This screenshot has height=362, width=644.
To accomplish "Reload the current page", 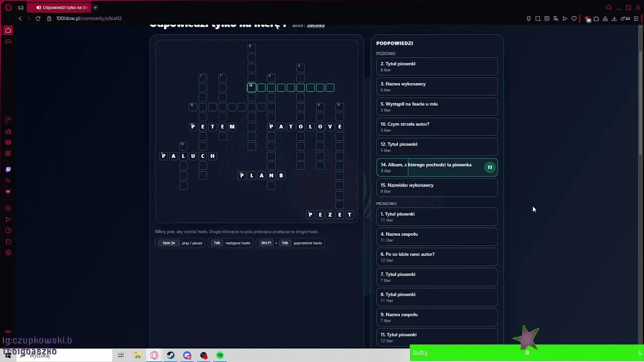I will coord(38,19).
